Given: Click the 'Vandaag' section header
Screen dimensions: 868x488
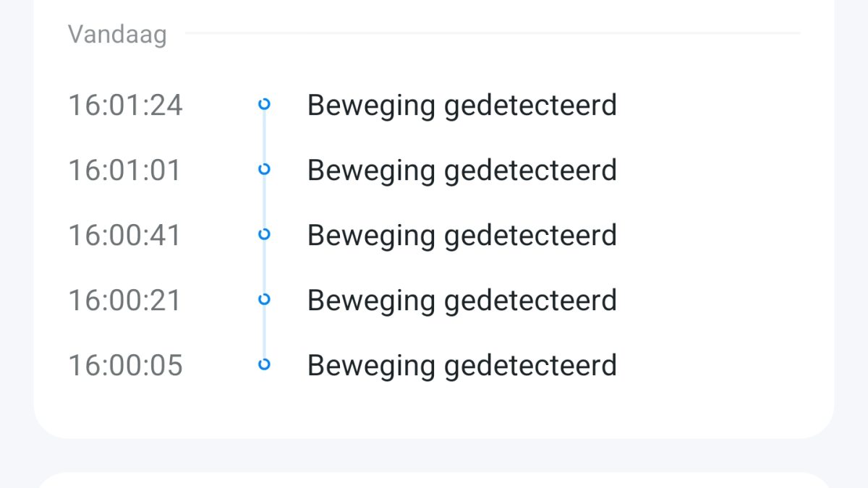Looking at the screenshot, I should click(x=117, y=35).
